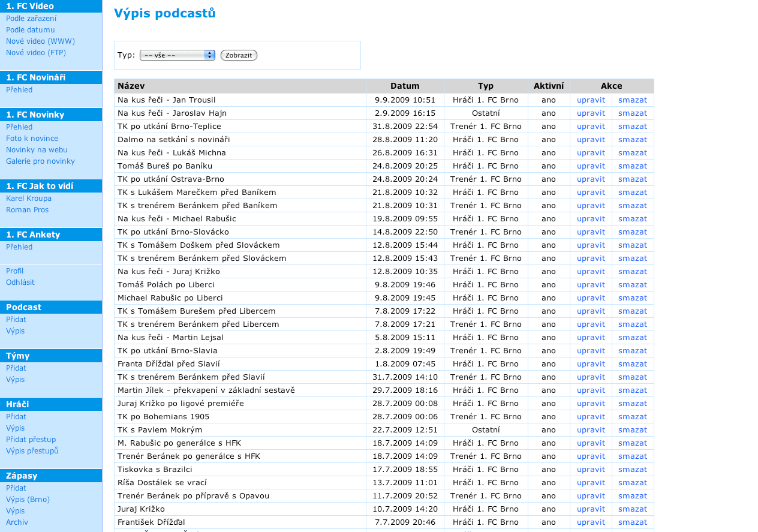Screen dimensions: 758x532
Task: Select date cell 9.9.2009 10:51
Action: (x=405, y=100)
